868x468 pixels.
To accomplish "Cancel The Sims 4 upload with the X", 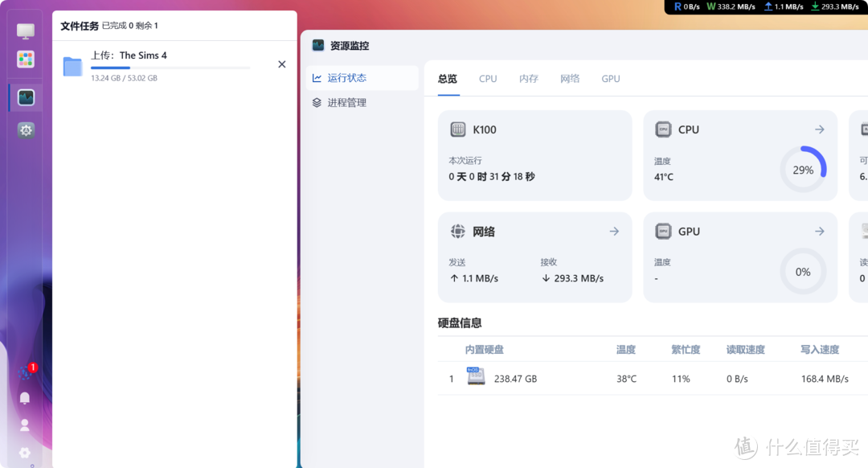I will [x=282, y=64].
